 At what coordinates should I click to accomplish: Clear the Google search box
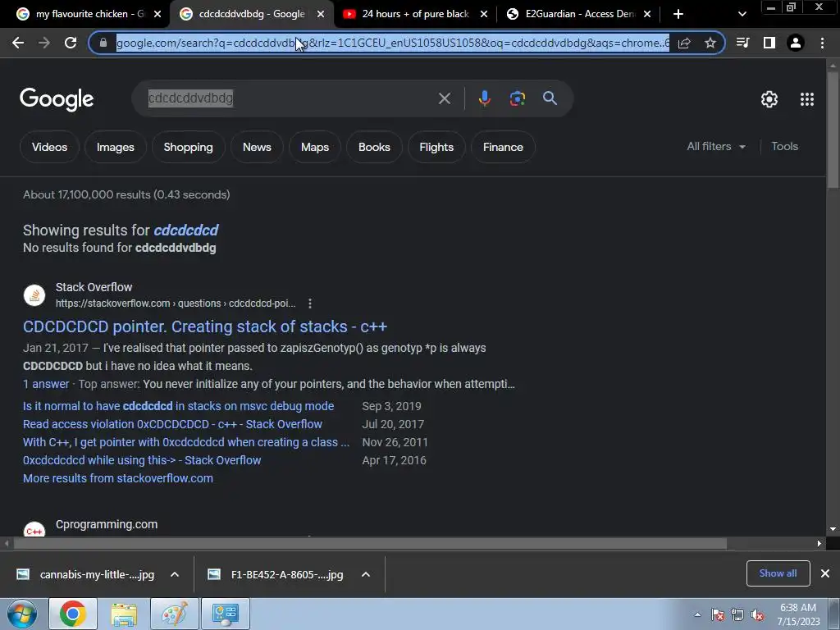444,98
